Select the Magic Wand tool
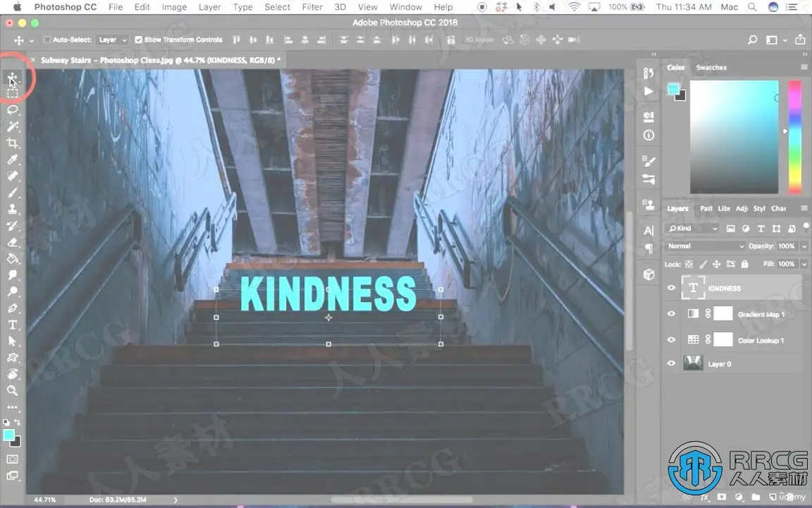This screenshot has height=508, width=812. 13,127
